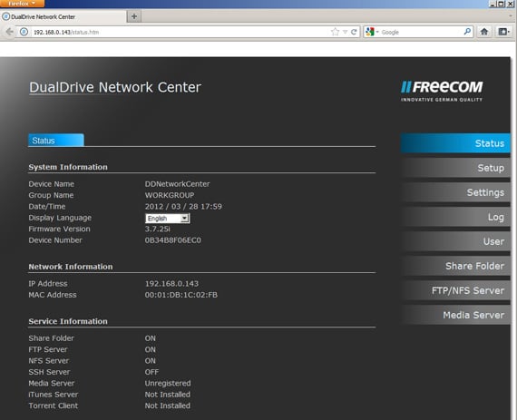Viewport: 517px width, 420px height.
Task: Open User in the right sidebar
Action: 455,241
